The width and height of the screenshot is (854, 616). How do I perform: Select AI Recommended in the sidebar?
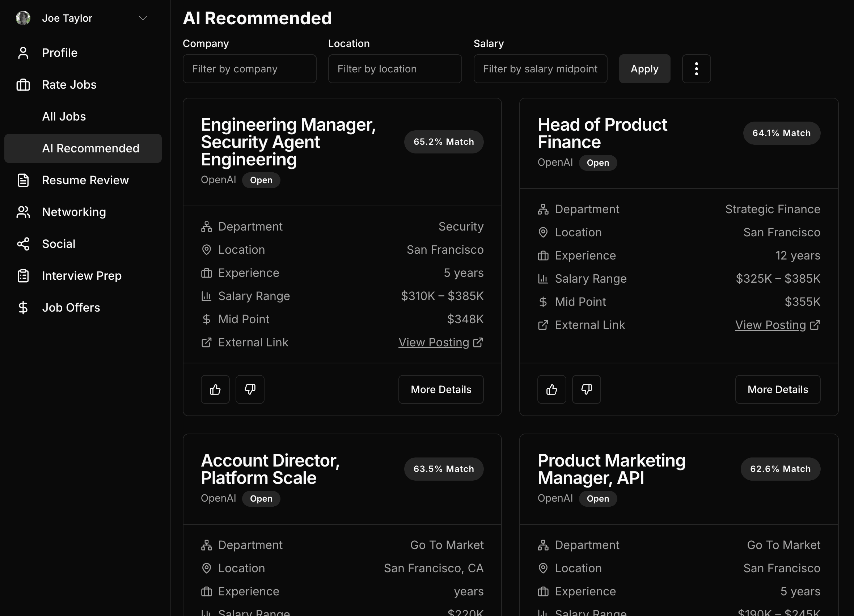[x=90, y=148]
